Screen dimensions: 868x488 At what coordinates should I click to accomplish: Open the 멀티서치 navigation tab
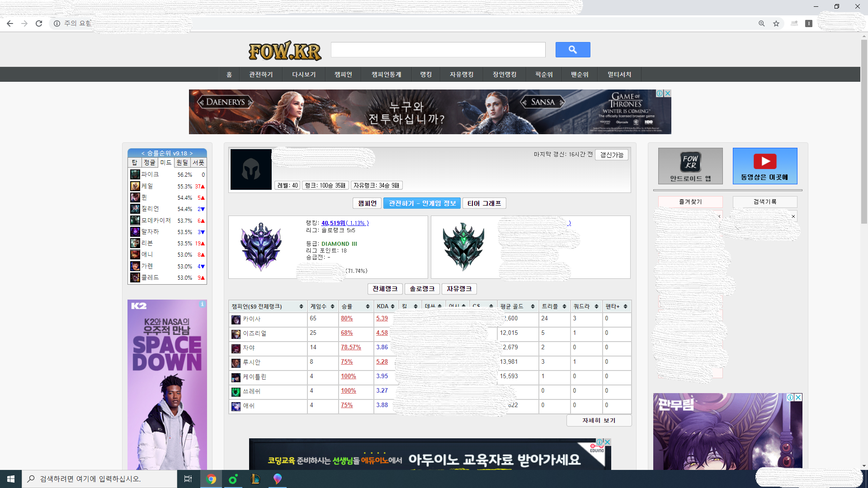(619, 75)
